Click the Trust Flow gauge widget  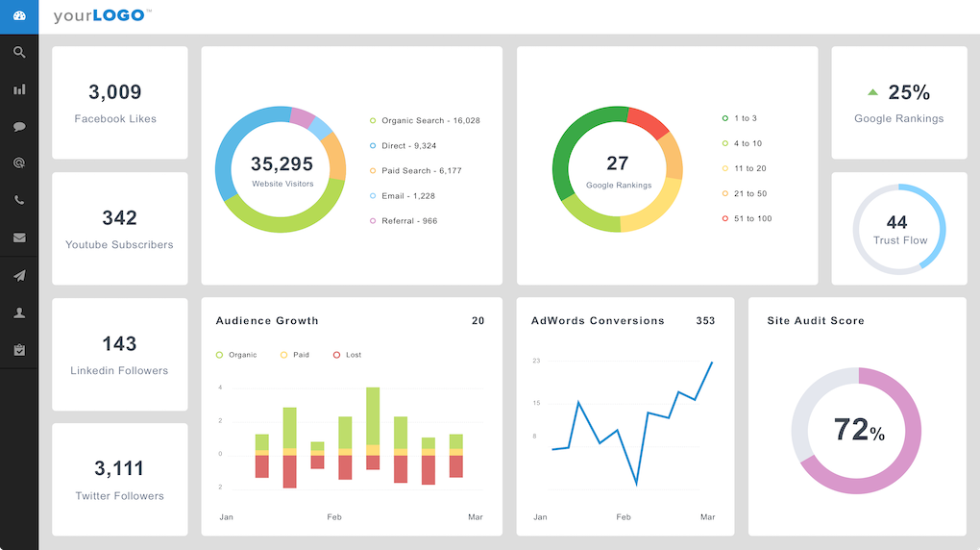click(x=899, y=229)
